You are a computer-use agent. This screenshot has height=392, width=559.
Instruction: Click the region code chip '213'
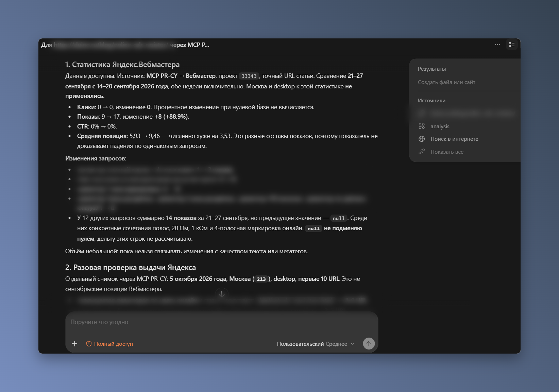coord(261,279)
